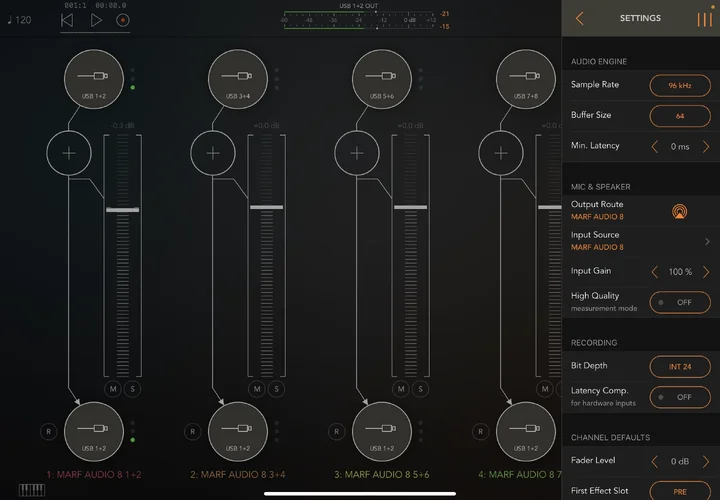Open the keyboard icon at bottom left

32,490
